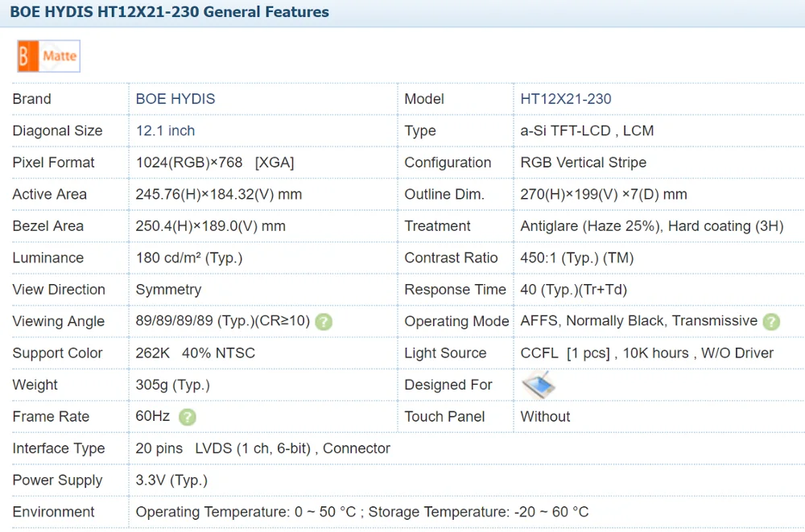
Task: Click the Designed For tablet icon
Action: point(539,386)
